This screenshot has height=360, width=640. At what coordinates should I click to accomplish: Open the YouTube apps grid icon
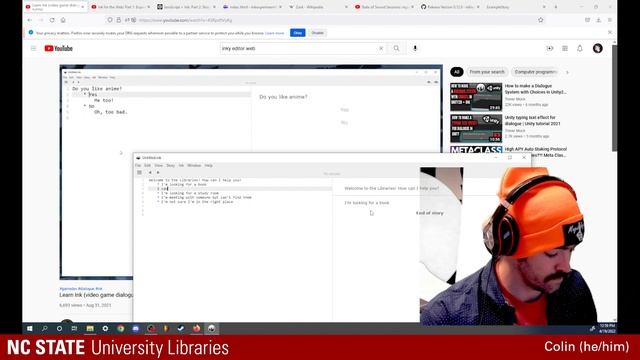coord(565,48)
